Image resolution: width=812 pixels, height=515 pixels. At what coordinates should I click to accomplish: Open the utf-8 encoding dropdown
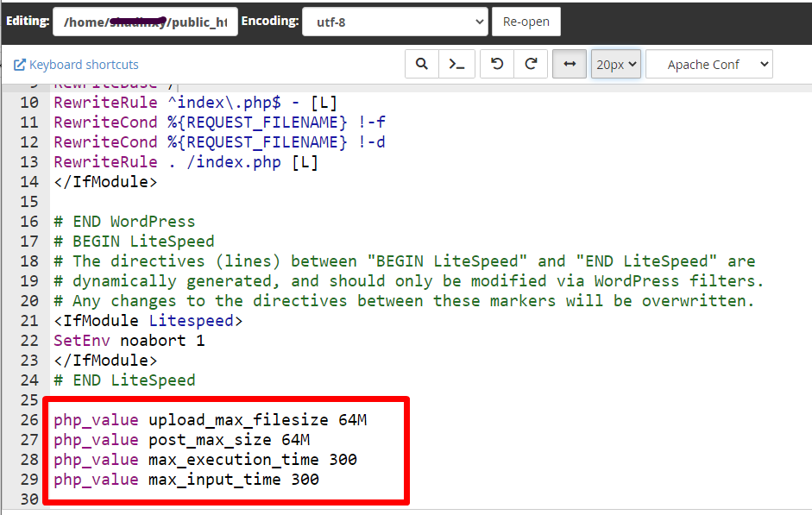394,22
